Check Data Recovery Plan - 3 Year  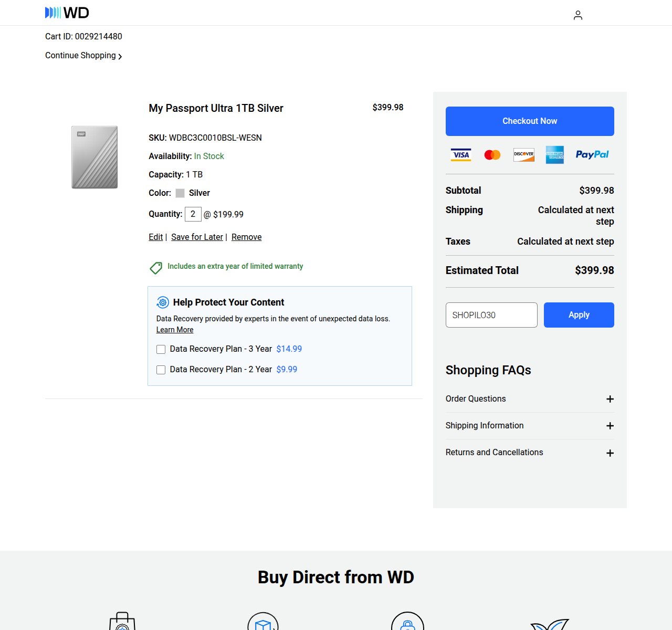161,349
